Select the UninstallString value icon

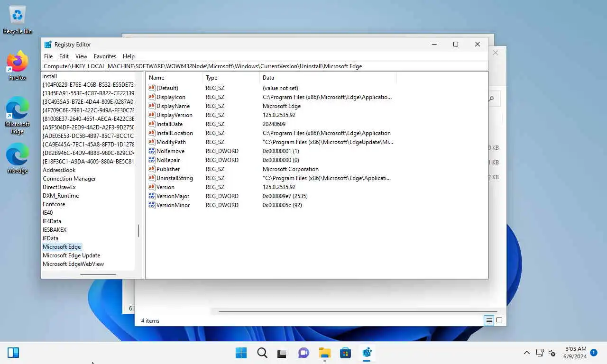(x=152, y=178)
